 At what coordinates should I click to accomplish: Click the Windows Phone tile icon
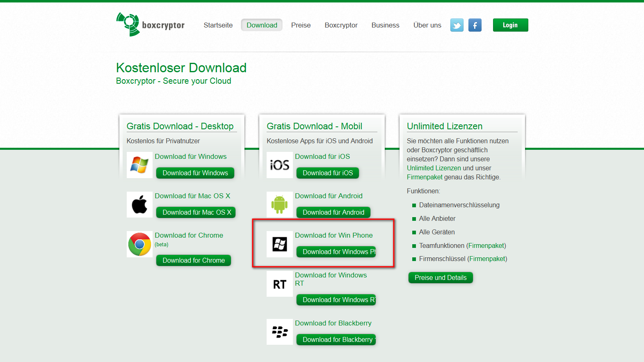(x=279, y=244)
